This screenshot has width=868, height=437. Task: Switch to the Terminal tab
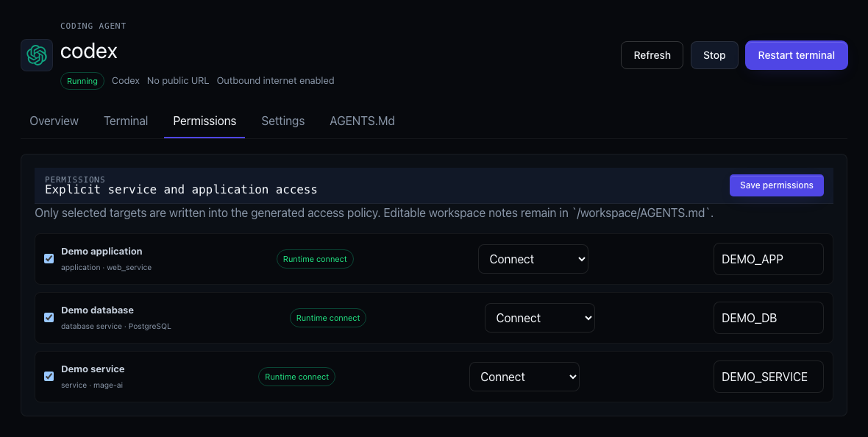(126, 121)
